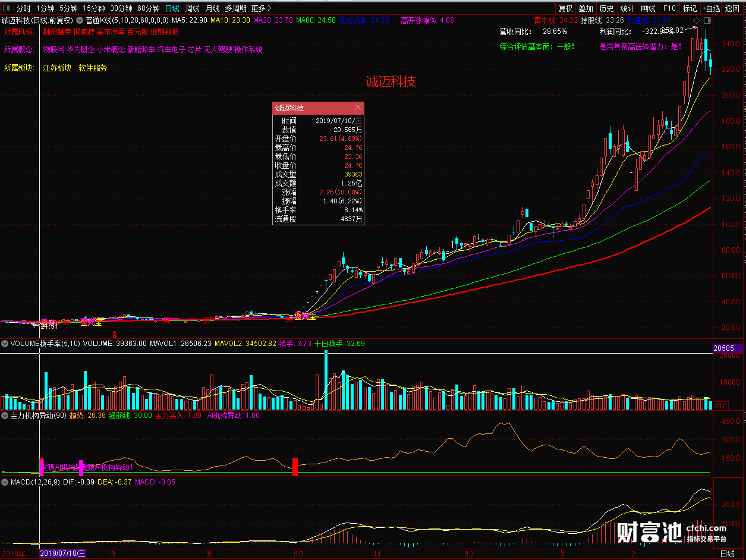The image size is (746, 560).
Task: Toggle the right side panel icon
Action: click(x=707, y=21)
